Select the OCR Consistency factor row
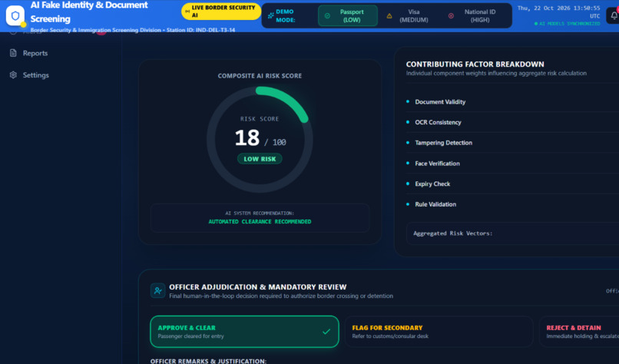Image resolution: width=619 pixels, height=364 pixels. point(512,122)
